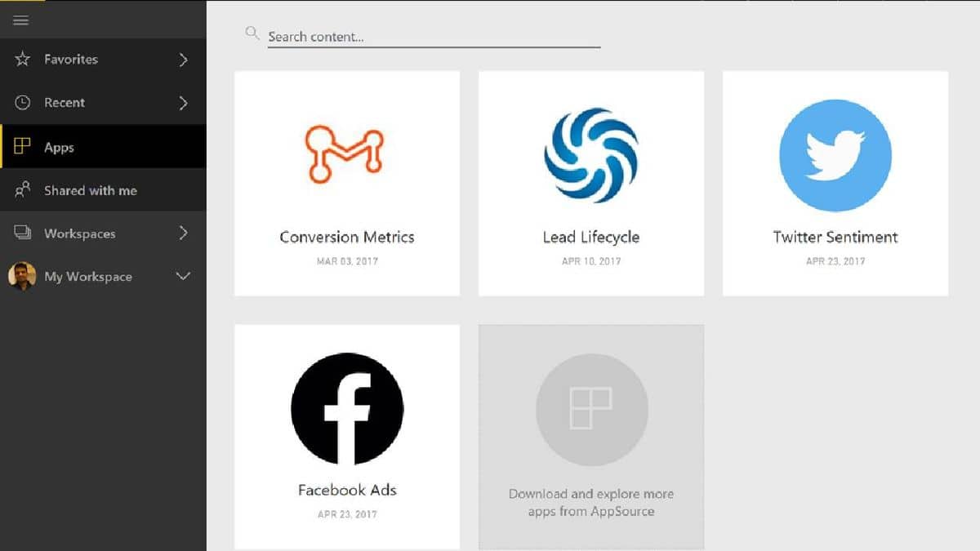980x551 pixels.
Task: Click the MAR 03, 2017 date
Action: [x=347, y=261]
